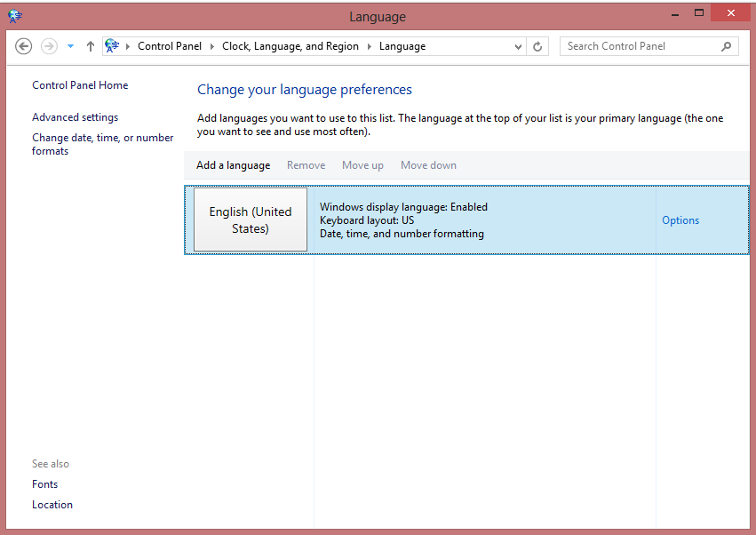Viewport: 756px width, 535px height.
Task: Open Fonts under See also
Action: (x=44, y=484)
